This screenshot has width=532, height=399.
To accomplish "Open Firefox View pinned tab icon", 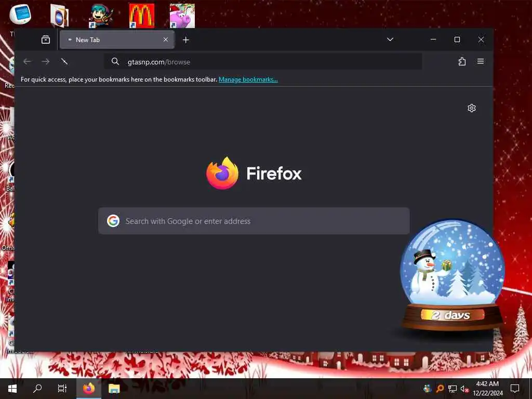I will (46, 39).
